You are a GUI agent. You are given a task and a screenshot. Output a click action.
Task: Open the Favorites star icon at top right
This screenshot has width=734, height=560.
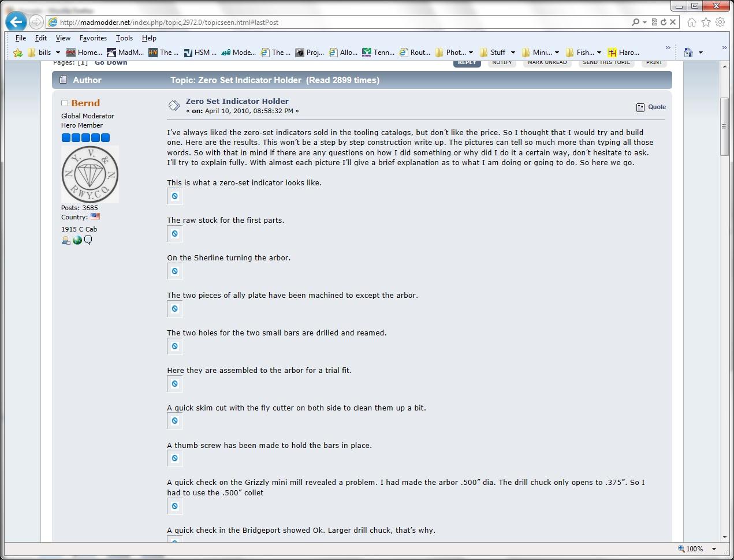coord(706,22)
